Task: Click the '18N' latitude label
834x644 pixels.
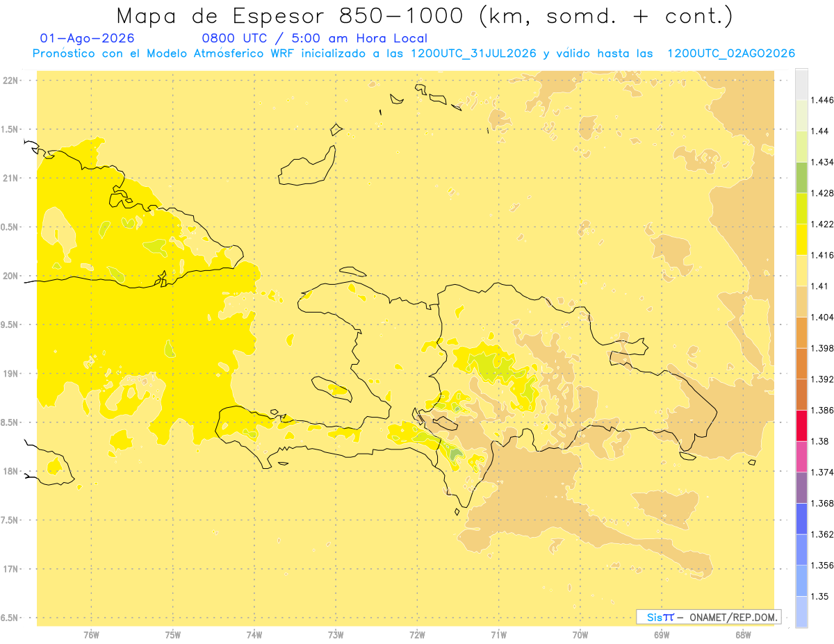Action: (x=10, y=471)
